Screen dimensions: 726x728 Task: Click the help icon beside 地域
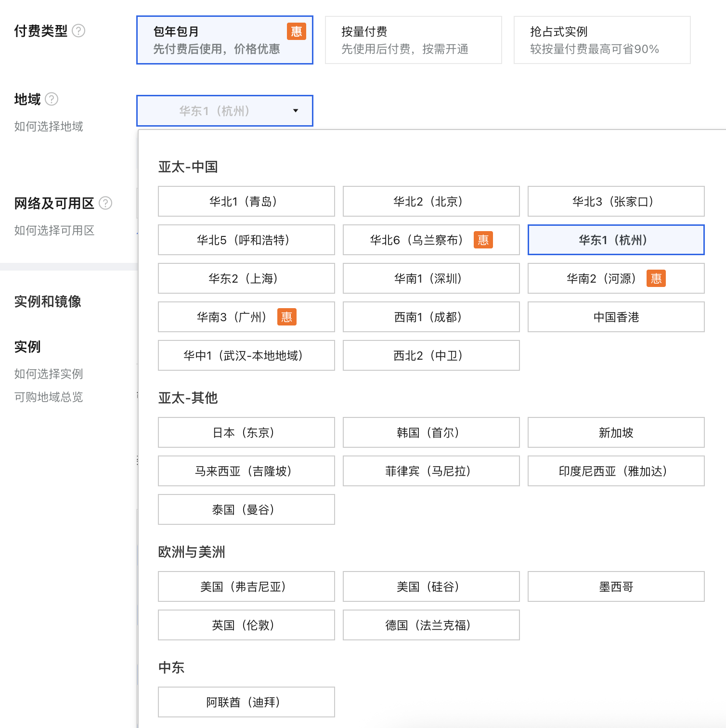point(52,99)
